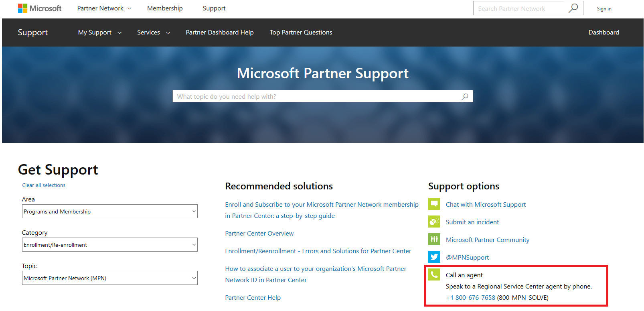Click Clear all selections
This screenshot has width=644, height=311.
tap(44, 185)
